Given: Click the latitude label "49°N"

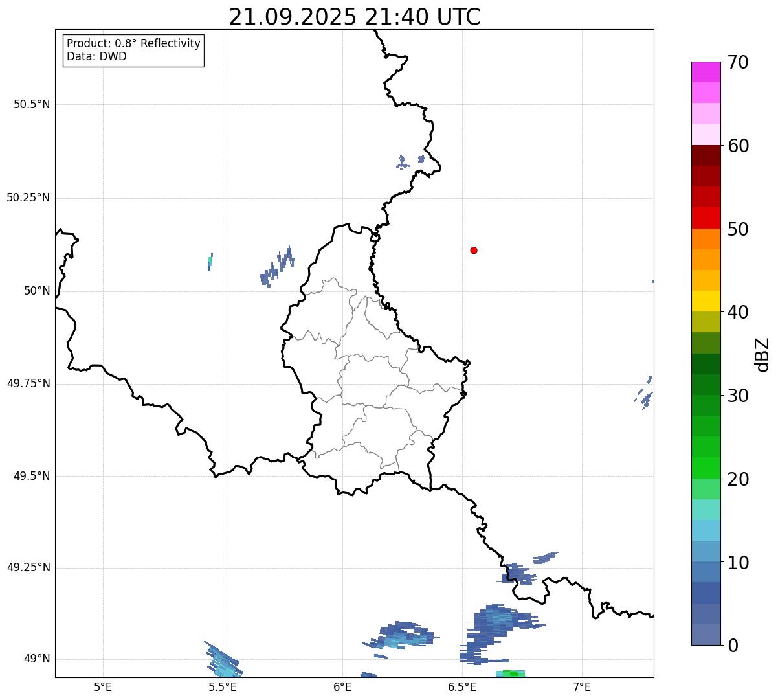Looking at the screenshot, I should [37, 659].
